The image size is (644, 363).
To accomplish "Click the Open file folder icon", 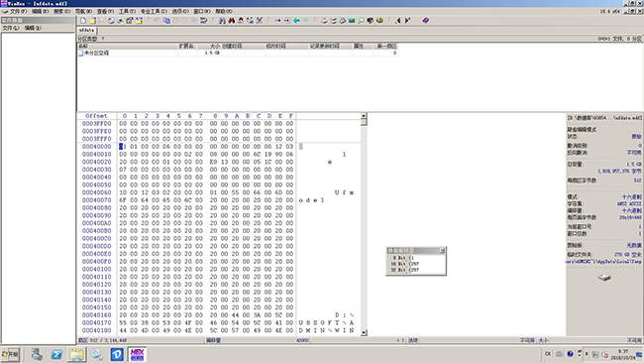I will tap(92, 20).
